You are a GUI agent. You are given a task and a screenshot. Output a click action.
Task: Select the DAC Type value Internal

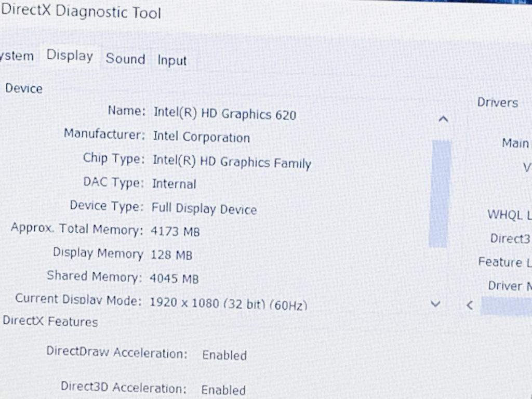point(174,183)
